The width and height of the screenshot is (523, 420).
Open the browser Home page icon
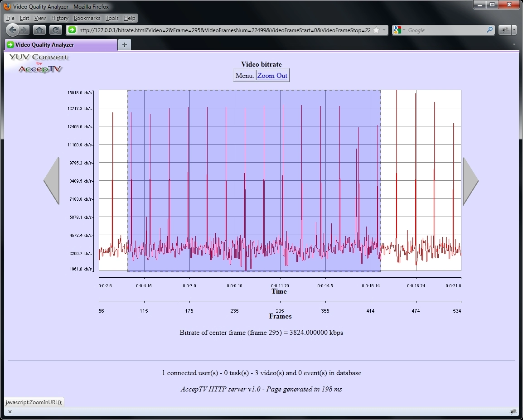[39, 30]
